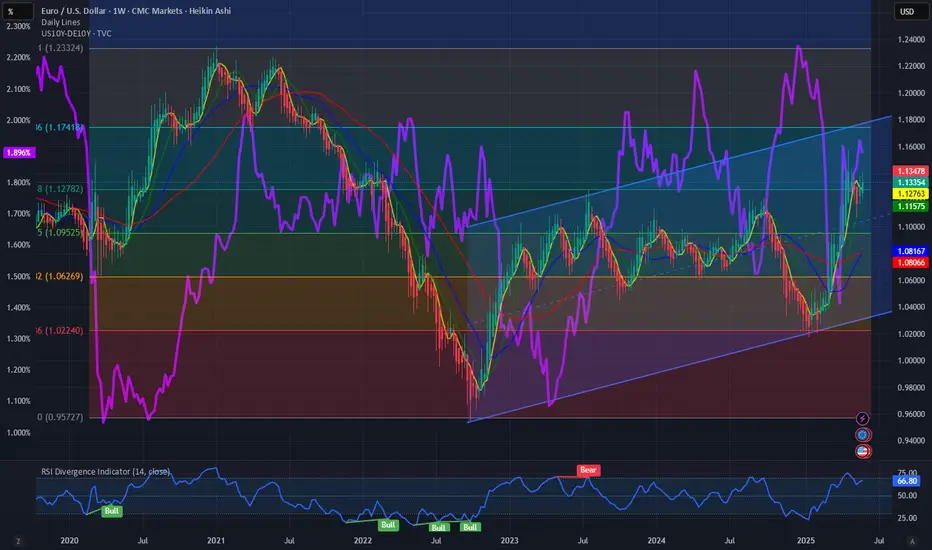Click 50.00 on the RSI axis

907,495
